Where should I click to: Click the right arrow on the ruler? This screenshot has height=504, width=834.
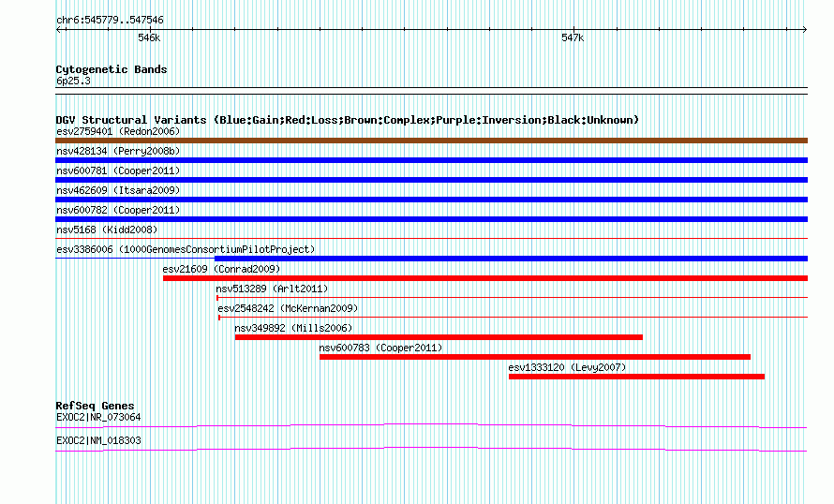(x=804, y=29)
